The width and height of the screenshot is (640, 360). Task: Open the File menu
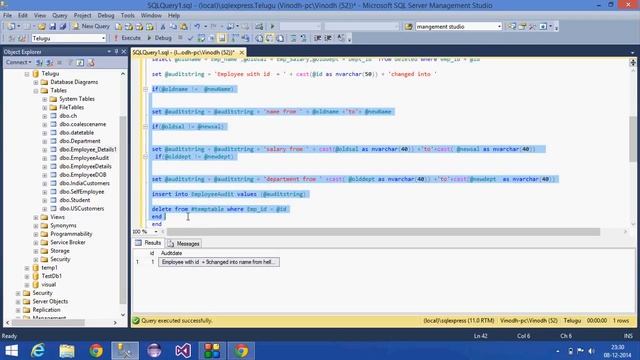point(7,15)
